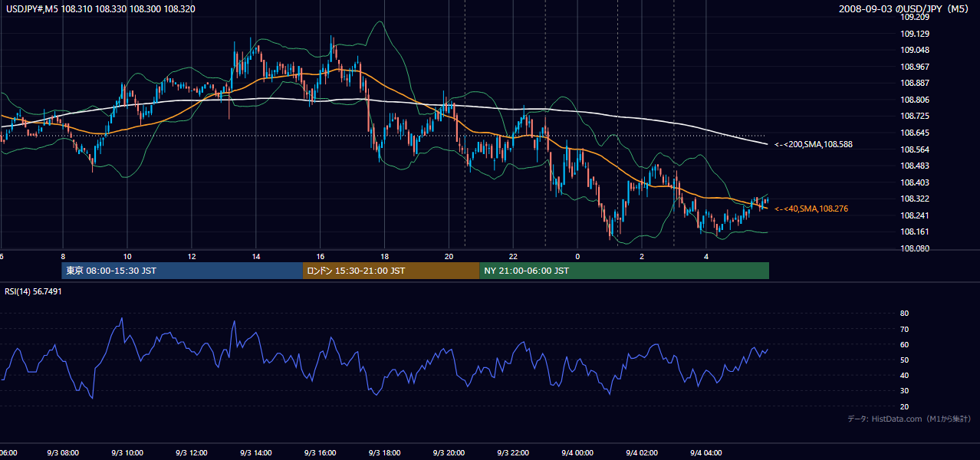980x460 pixels.
Task: Click price axis value 108.967
Action: point(915,67)
